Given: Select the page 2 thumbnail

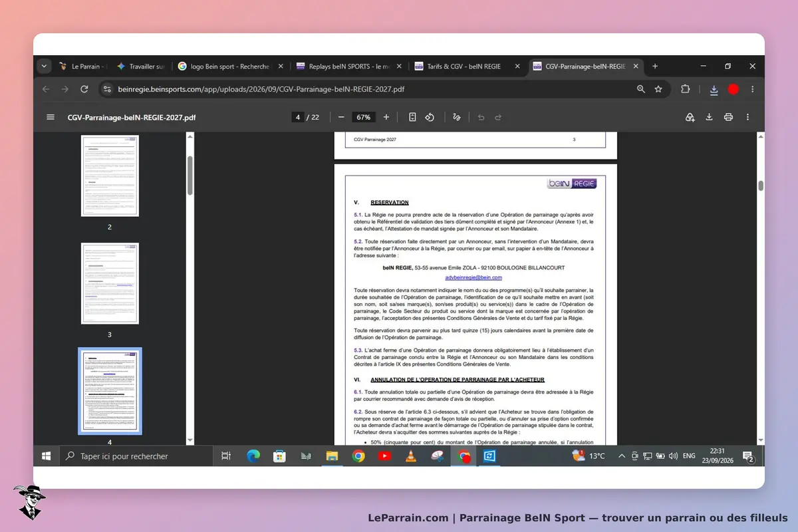Looking at the screenshot, I should click(x=110, y=176).
